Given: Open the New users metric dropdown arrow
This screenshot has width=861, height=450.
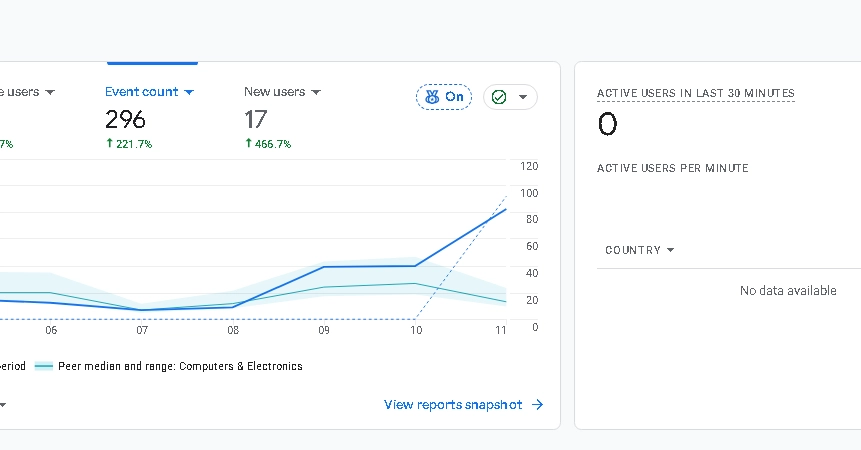Looking at the screenshot, I should (x=316, y=92).
